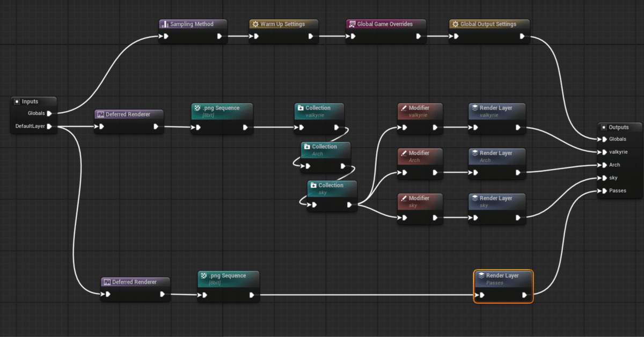
Task: Click the Global Game Overrides gamepad icon
Action: coord(352,24)
